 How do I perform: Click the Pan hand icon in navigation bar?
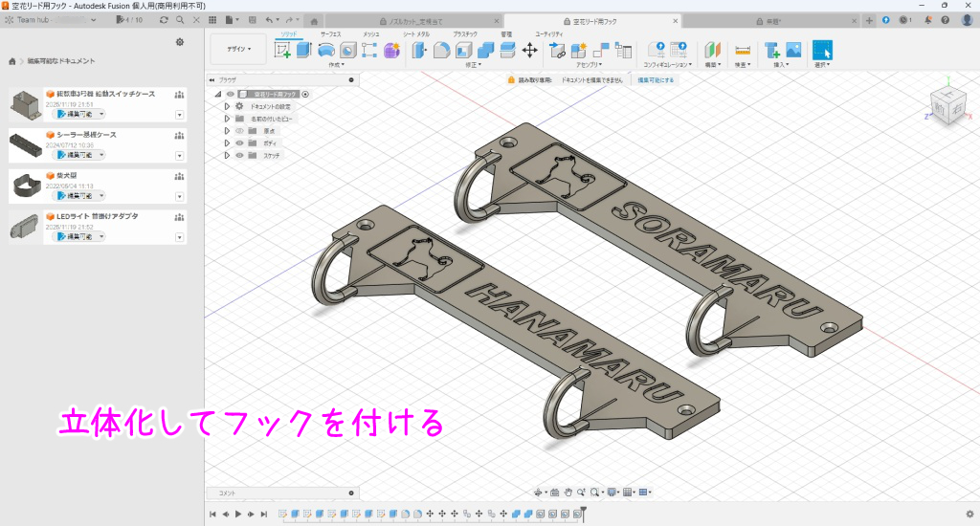coord(568,493)
